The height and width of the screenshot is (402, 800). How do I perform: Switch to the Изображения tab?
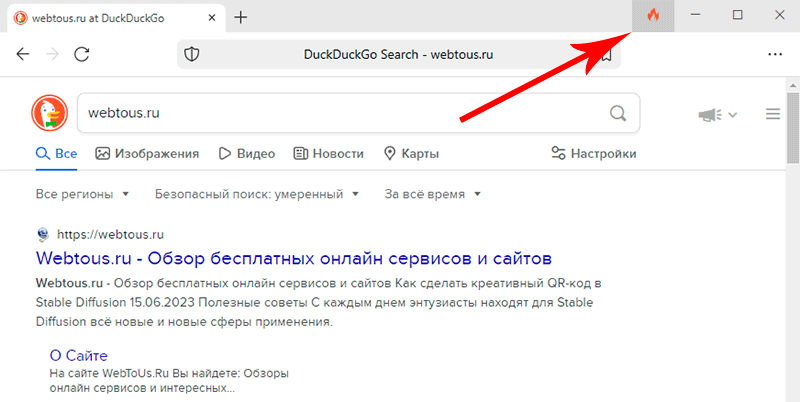point(147,154)
